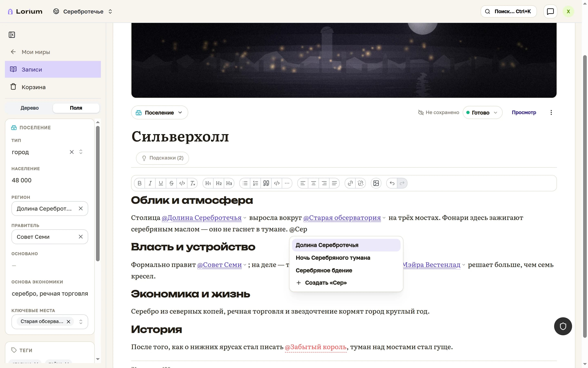Insert a code block
The image size is (588, 368).
pos(277,183)
